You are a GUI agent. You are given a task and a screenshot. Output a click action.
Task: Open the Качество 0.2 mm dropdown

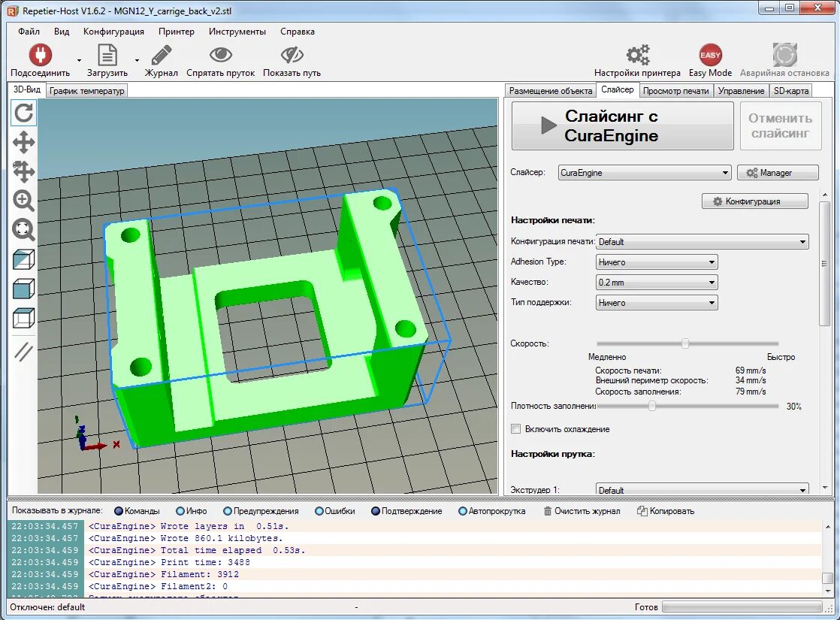[657, 283]
